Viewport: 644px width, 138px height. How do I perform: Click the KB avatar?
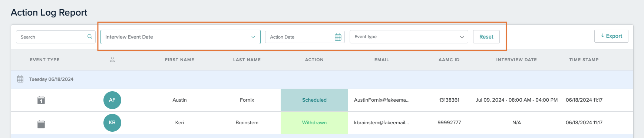click(x=112, y=123)
